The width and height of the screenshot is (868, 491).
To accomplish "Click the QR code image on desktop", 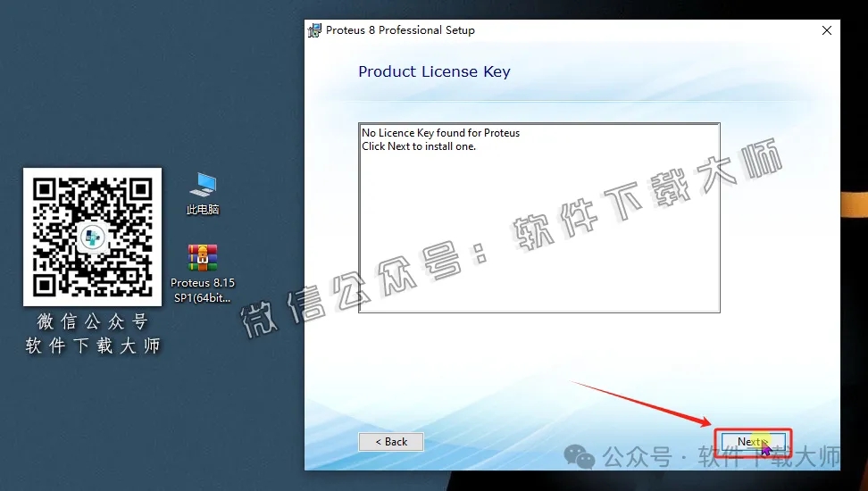I will click(93, 237).
